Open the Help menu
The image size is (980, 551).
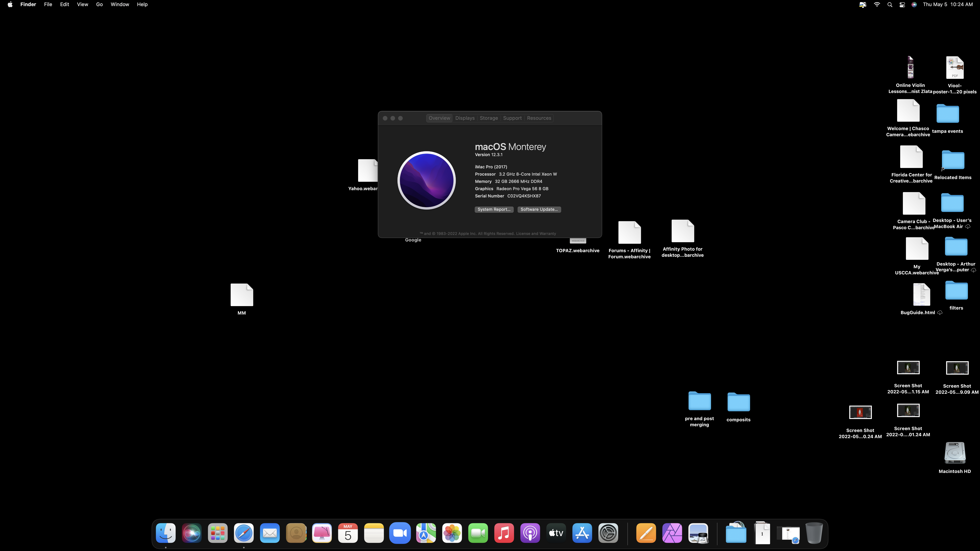click(x=142, y=5)
